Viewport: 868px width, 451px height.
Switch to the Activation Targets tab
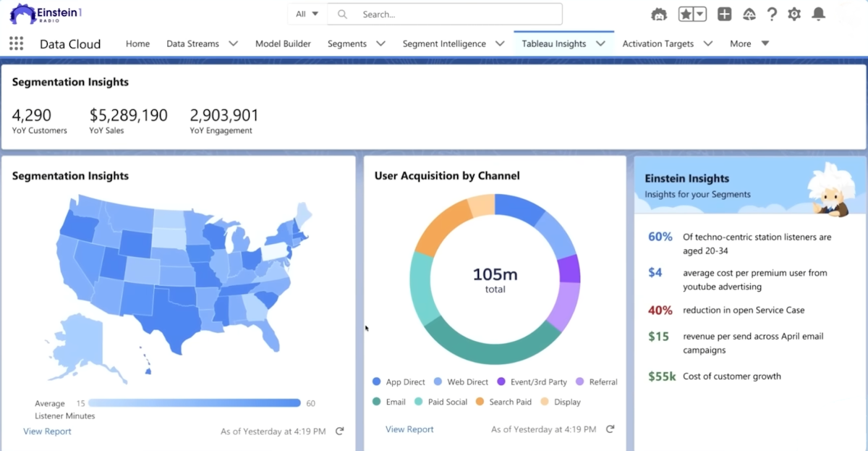660,43
